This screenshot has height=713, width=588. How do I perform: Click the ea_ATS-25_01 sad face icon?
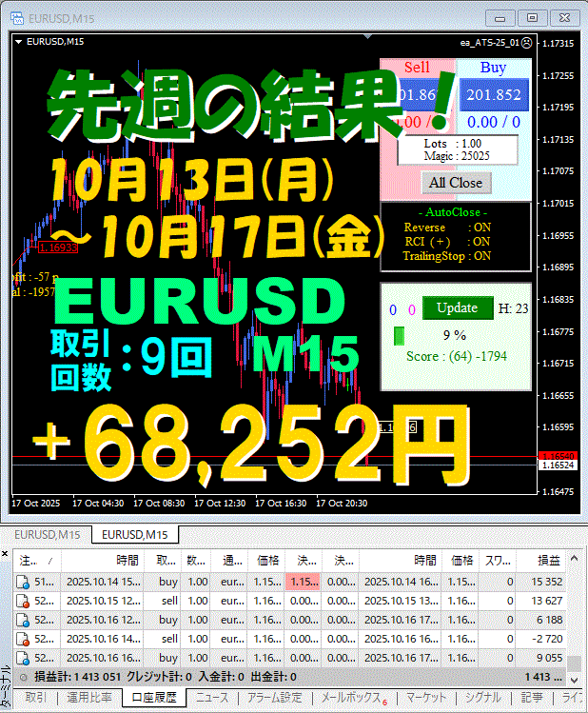click(526, 42)
